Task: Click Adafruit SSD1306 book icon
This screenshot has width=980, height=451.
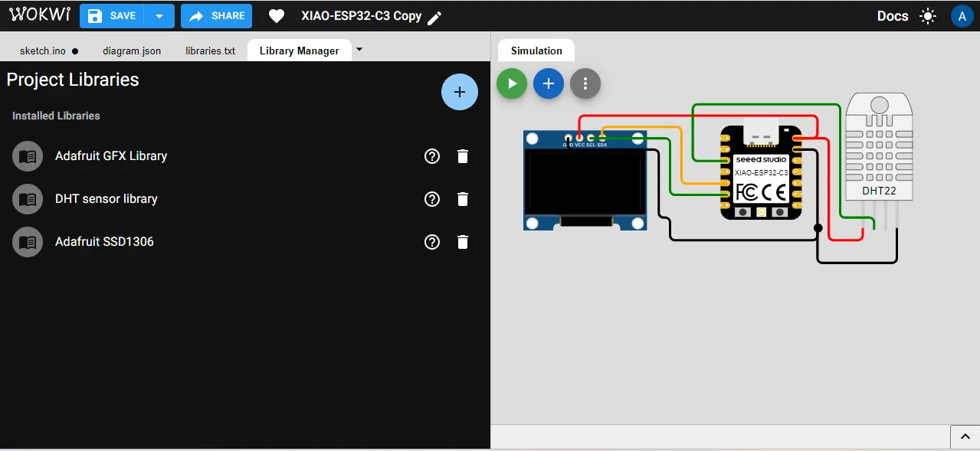Action: (x=28, y=242)
